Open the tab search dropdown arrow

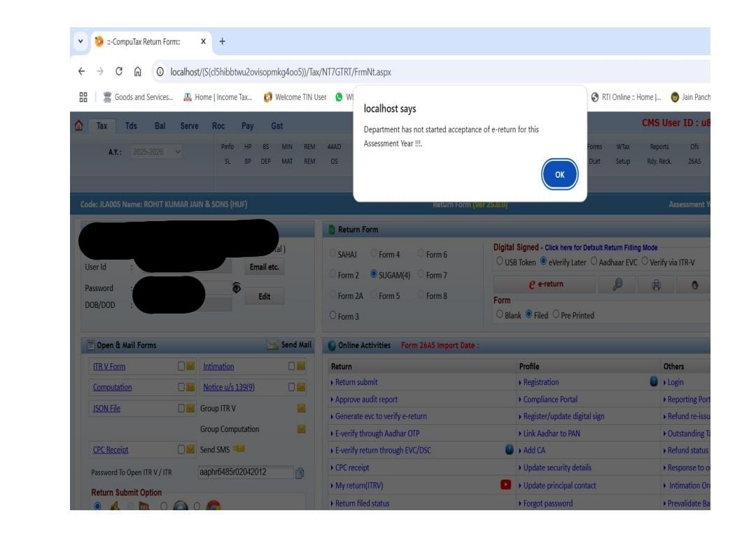pyautogui.click(x=80, y=41)
